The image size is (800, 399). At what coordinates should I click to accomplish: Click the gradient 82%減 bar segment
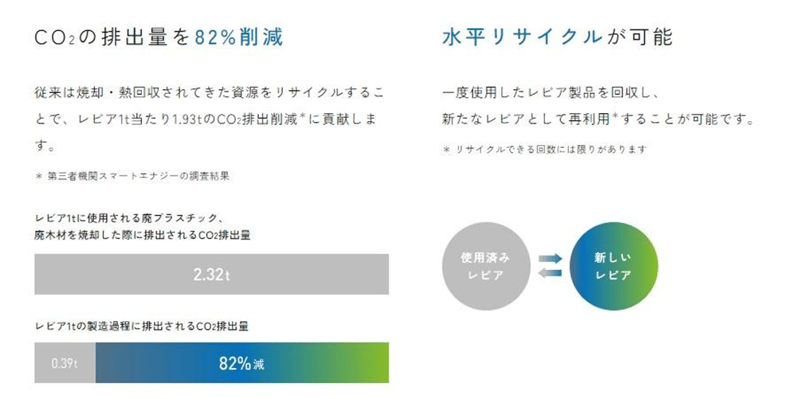pos(242,363)
